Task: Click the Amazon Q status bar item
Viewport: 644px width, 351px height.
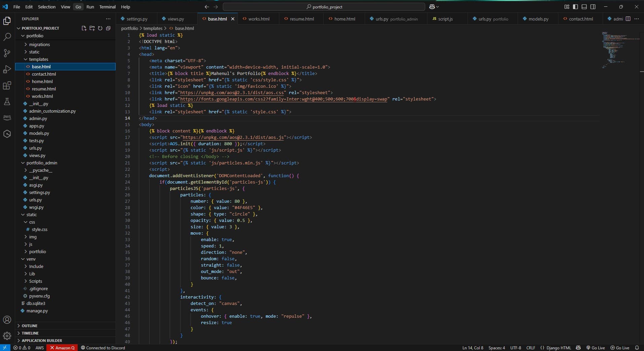Action: [62, 348]
